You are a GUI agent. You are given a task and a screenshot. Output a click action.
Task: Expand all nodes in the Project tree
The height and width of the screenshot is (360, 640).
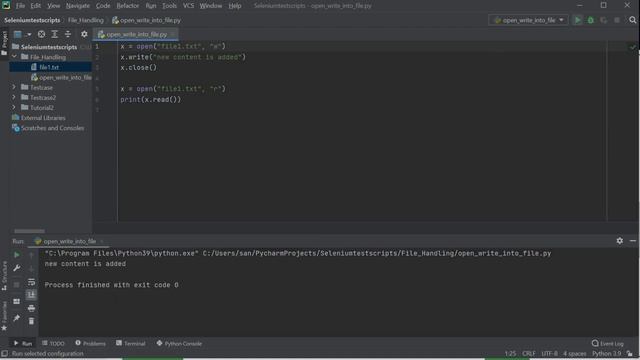[55, 34]
